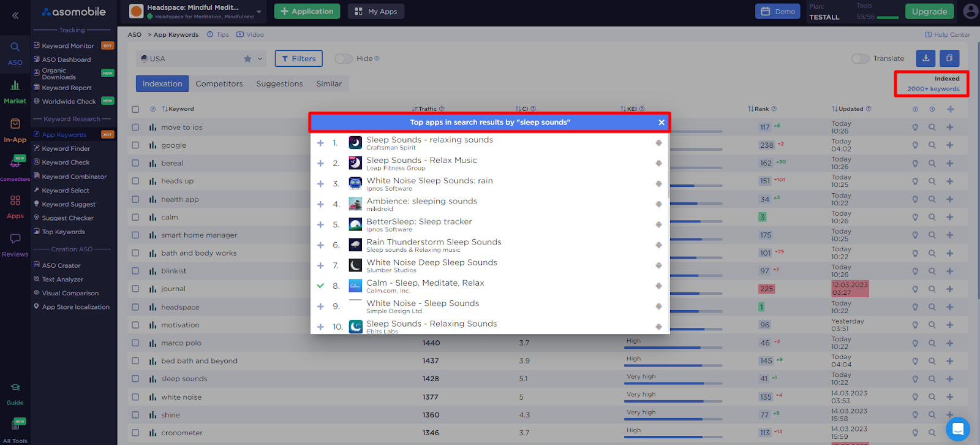Viewport: 980px width, 445px height.
Task: Close the top apps search results popup
Action: coord(661,123)
